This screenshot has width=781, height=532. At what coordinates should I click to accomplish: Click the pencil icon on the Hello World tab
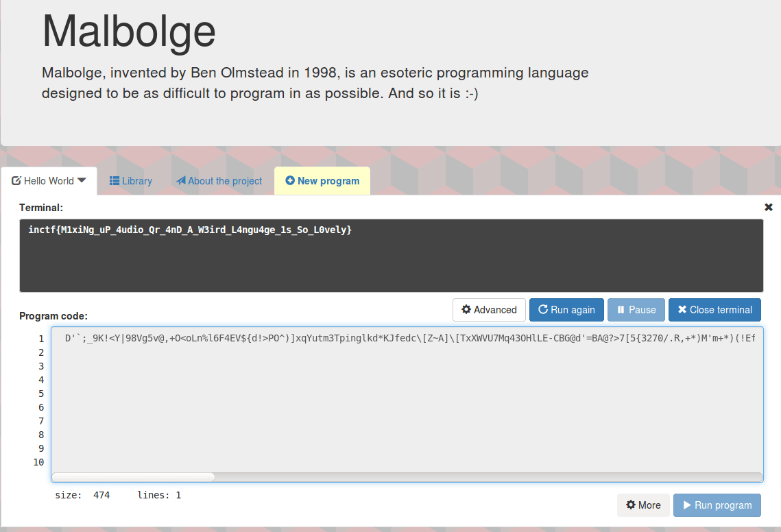(16, 180)
